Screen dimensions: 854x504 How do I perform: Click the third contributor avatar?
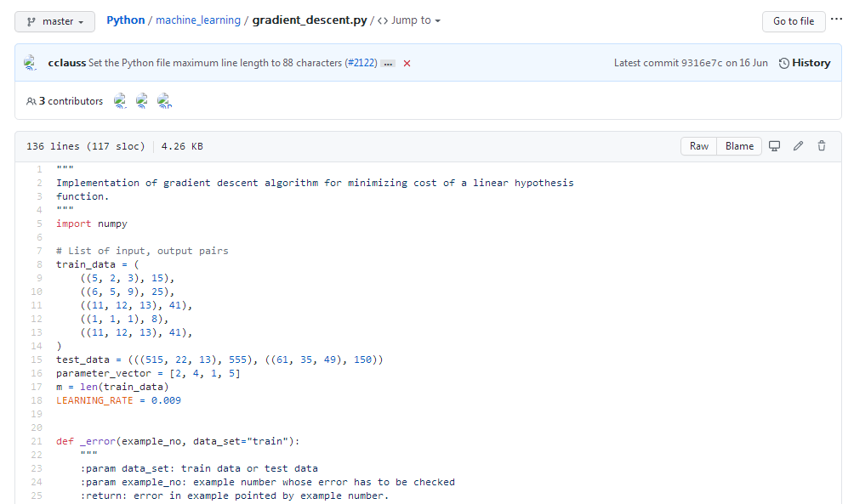[164, 100]
